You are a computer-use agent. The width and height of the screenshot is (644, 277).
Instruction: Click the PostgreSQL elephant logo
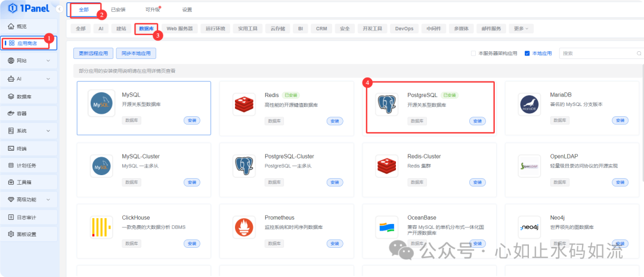click(386, 104)
